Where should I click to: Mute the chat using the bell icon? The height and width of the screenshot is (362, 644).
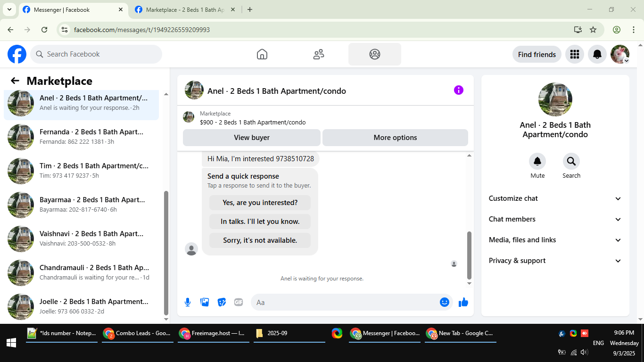[537, 162]
